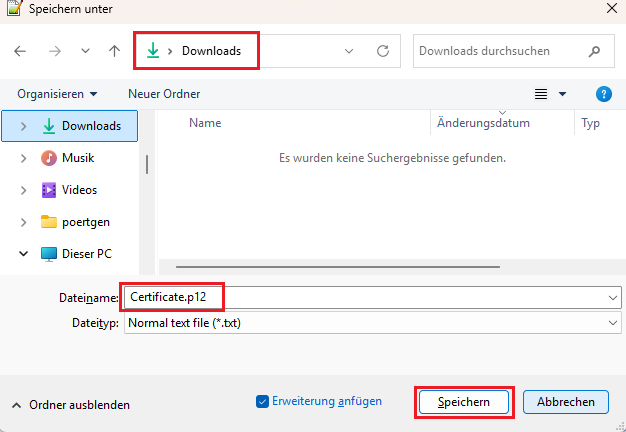The height and width of the screenshot is (432, 626).
Task: Open the Dateiname dropdown arrow
Action: 613,298
